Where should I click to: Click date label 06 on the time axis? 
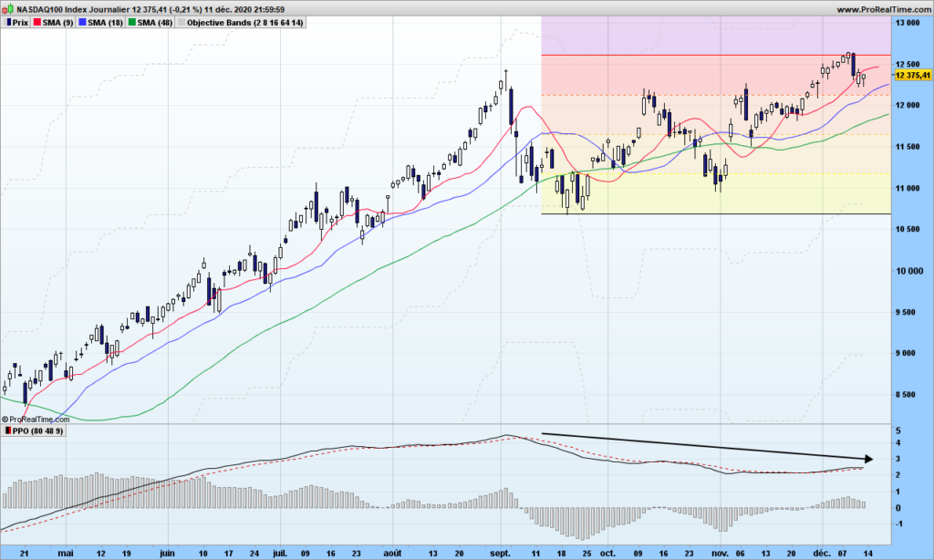tap(740, 554)
